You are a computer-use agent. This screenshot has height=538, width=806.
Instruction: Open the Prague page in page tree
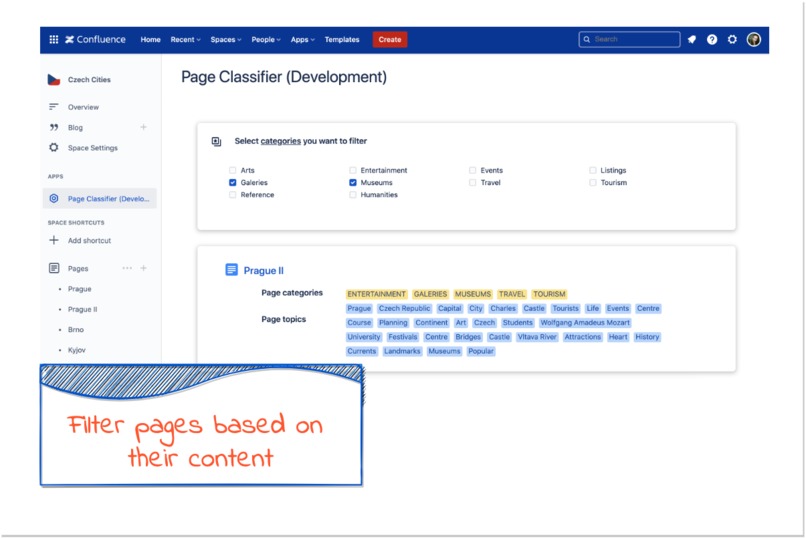[x=80, y=289]
